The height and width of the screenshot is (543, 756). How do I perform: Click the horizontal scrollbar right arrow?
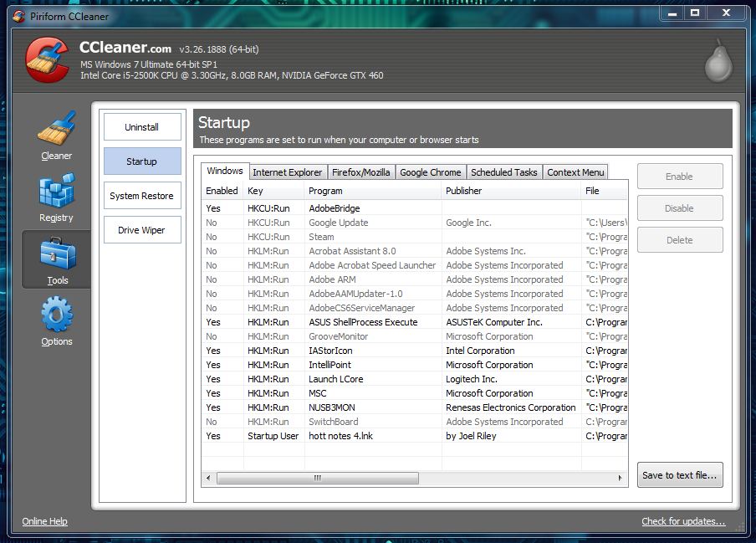click(x=621, y=479)
